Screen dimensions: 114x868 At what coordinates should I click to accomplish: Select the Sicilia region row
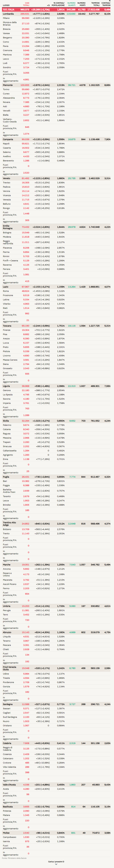click(6, 421)
